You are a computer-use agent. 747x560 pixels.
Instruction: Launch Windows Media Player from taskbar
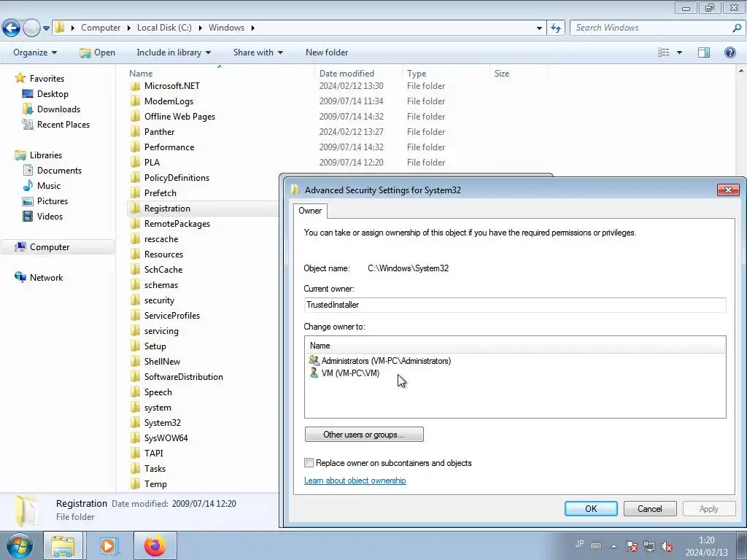(109, 545)
